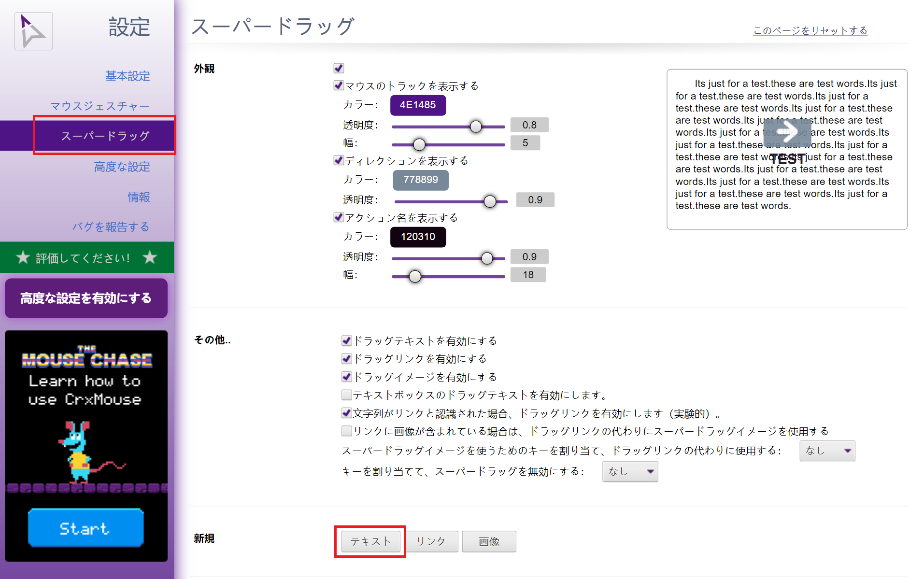The height and width of the screenshot is (579, 924).
Task: Click the arrow direction icon in test preview
Action: pyautogui.click(x=787, y=132)
